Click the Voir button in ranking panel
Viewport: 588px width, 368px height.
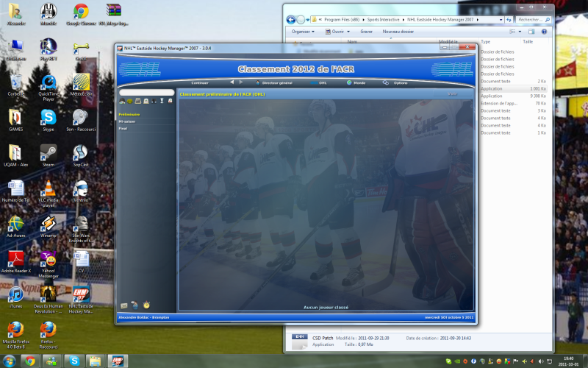click(x=452, y=94)
